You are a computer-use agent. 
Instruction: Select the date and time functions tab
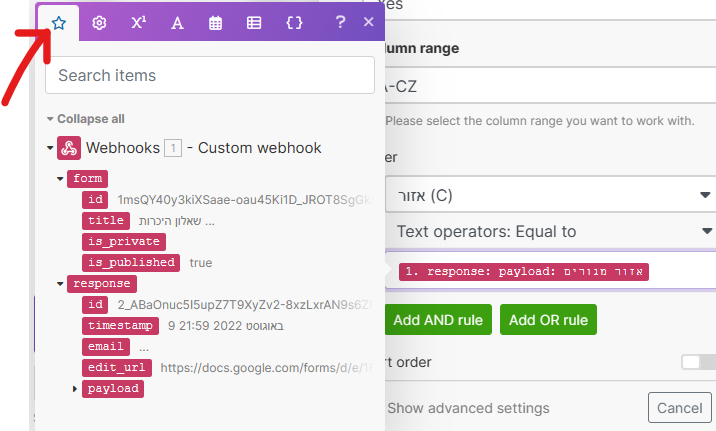215,22
